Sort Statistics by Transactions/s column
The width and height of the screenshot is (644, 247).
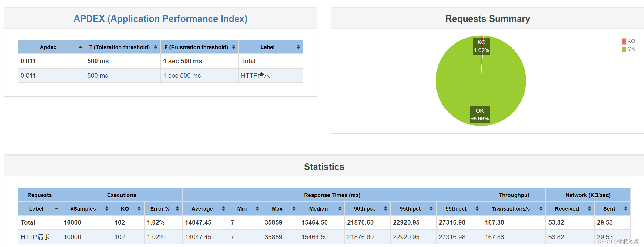[514, 208]
